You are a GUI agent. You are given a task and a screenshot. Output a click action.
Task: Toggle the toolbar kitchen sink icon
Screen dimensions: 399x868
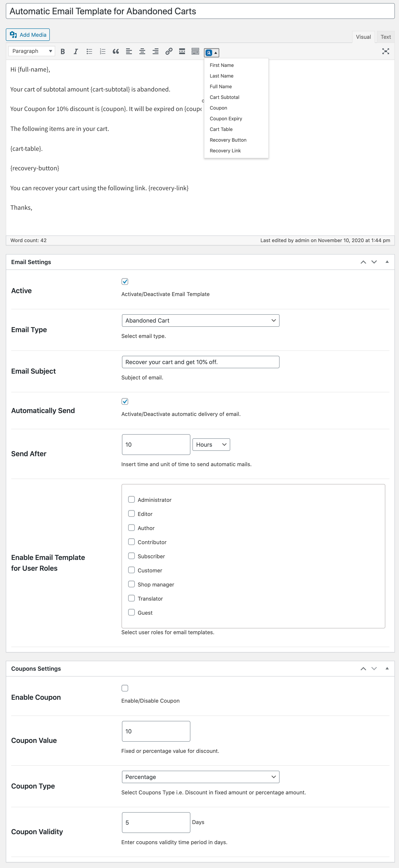click(195, 52)
